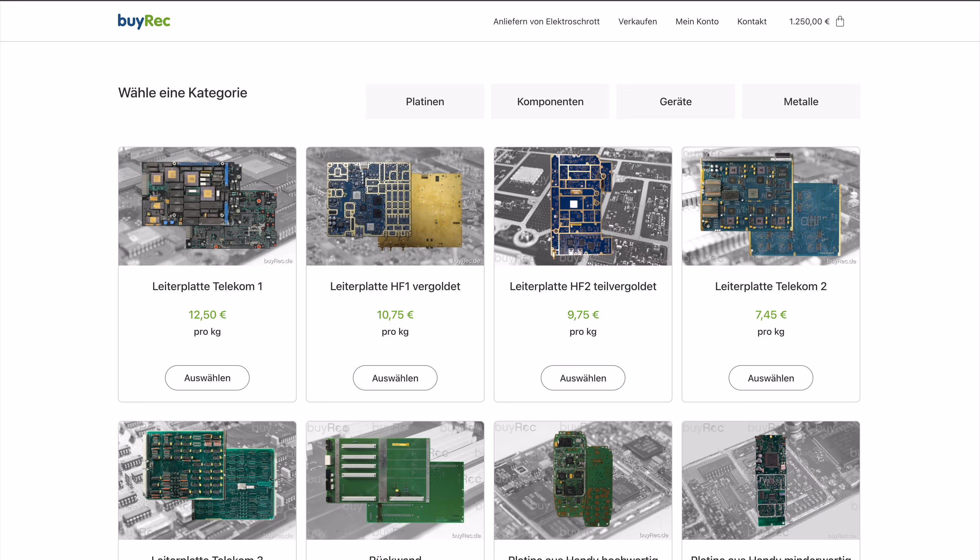980x560 pixels.
Task: Open the shopping bag cart icon
Action: point(840,21)
